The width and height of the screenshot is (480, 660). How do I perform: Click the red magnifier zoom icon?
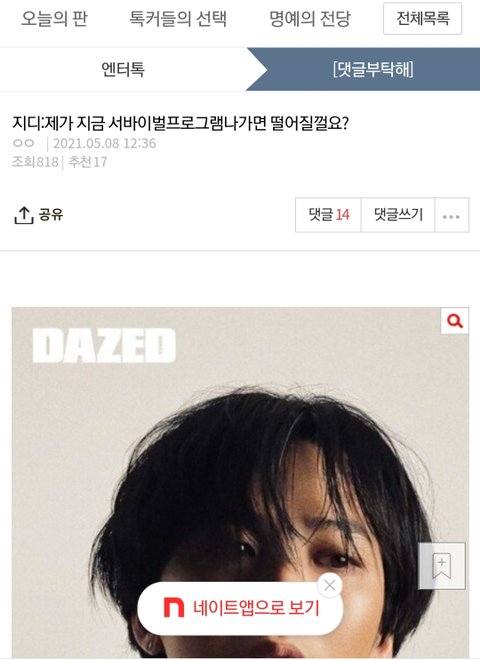pos(454,321)
